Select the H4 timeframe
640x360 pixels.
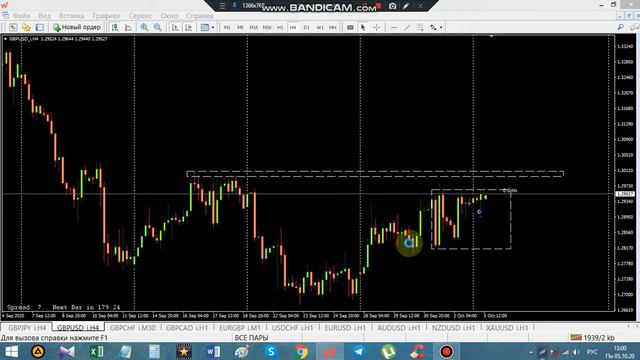(x=293, y=27)
